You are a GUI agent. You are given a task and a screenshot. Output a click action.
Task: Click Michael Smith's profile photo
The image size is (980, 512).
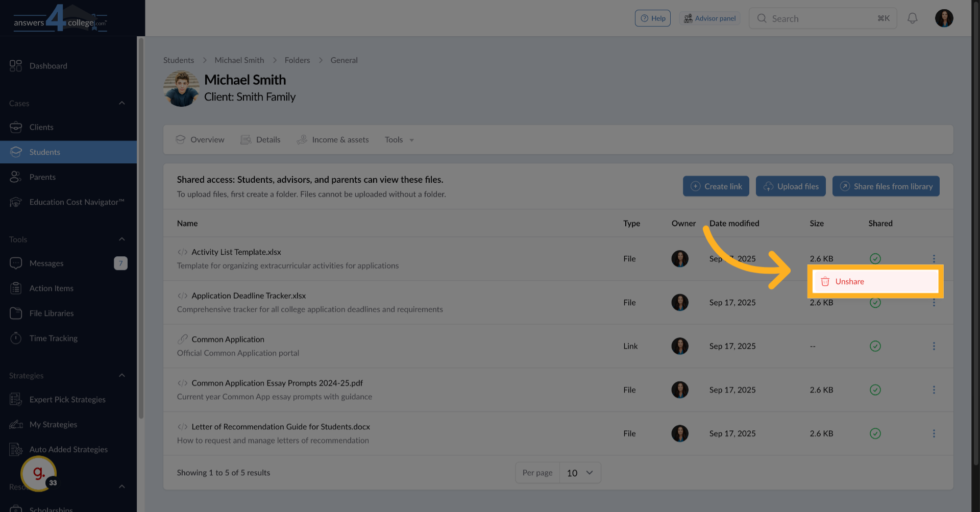[x=181, y=89]
